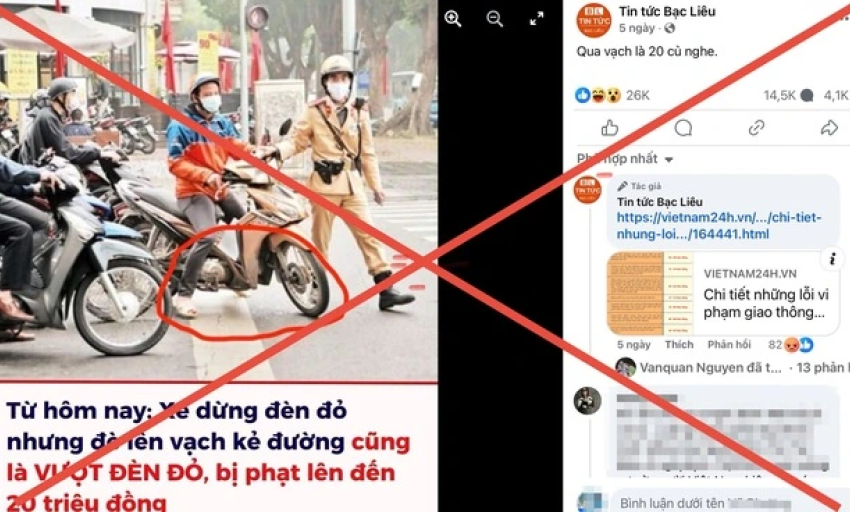Screen dimensions: 850x512
Task: Click 'Thích' under author comment
Action: click(x=679, y=344)
